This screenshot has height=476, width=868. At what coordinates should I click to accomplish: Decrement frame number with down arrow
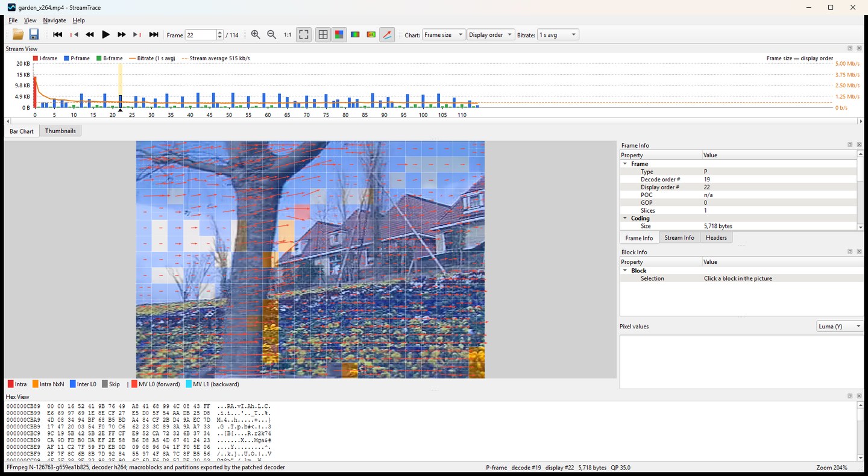point(219,37)
